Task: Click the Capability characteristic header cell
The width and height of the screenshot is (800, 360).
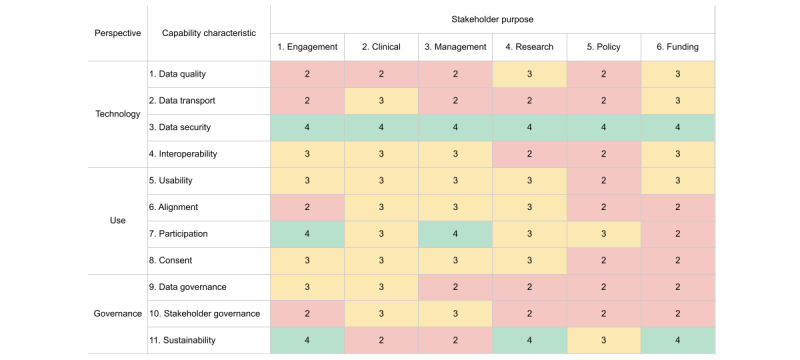Action: [209, 34]
